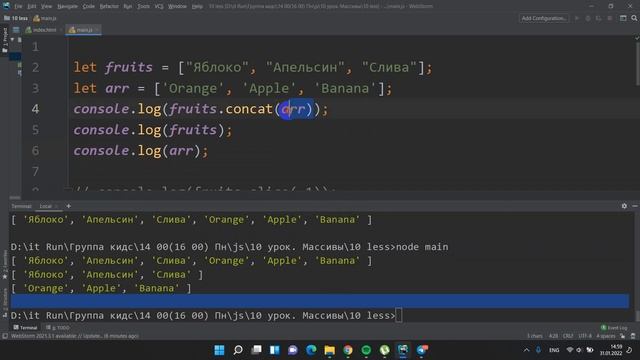Click the Stop icon in toolbar

[x=609, y=18]
